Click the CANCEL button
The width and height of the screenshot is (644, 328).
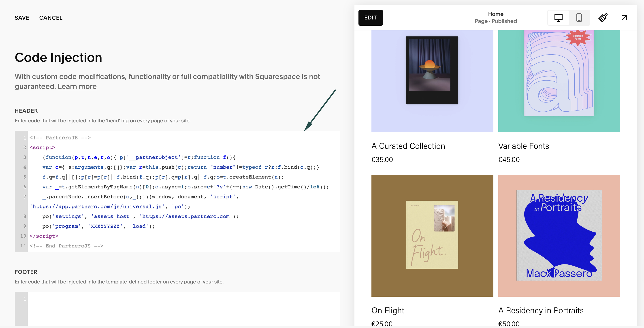click(x=51, y=18)
